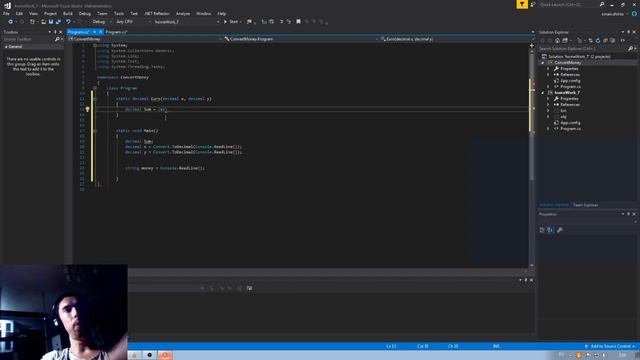Click the signed-in user account name

[613, 14]
